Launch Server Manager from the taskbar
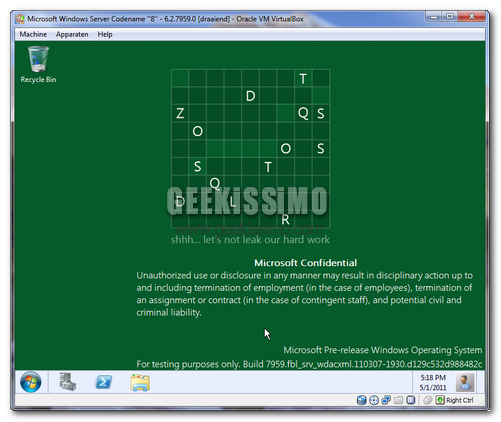This screenshot has width=501, height=422. click(68, 382)
